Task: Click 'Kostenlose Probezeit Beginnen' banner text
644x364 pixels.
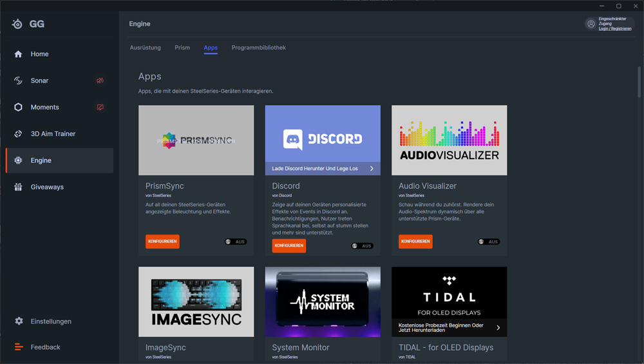Action: [440, 327]
